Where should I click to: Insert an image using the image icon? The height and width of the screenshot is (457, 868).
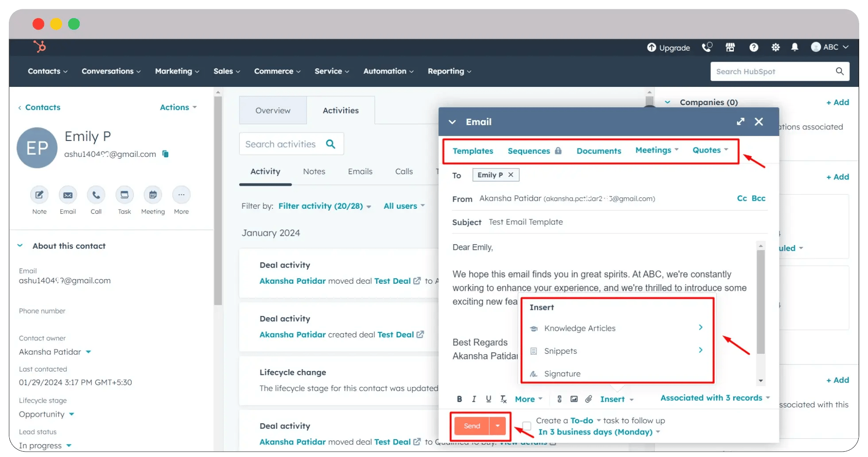click(x=573, y=399)
